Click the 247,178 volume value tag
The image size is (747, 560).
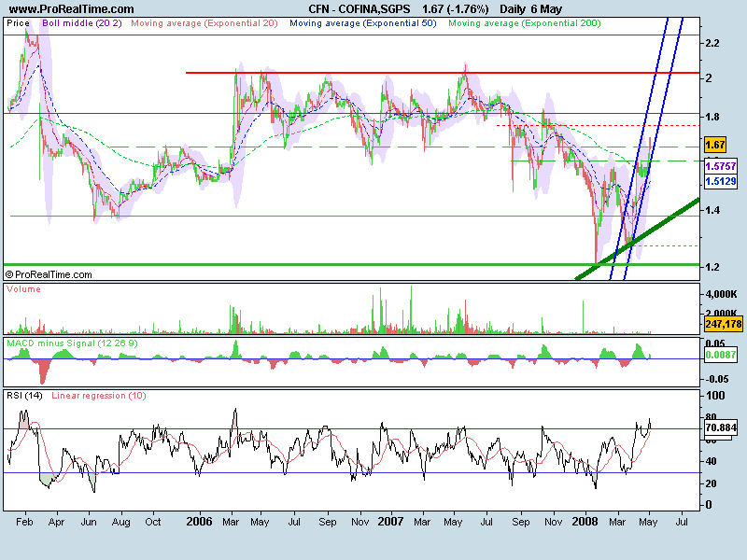pos(723,324)
